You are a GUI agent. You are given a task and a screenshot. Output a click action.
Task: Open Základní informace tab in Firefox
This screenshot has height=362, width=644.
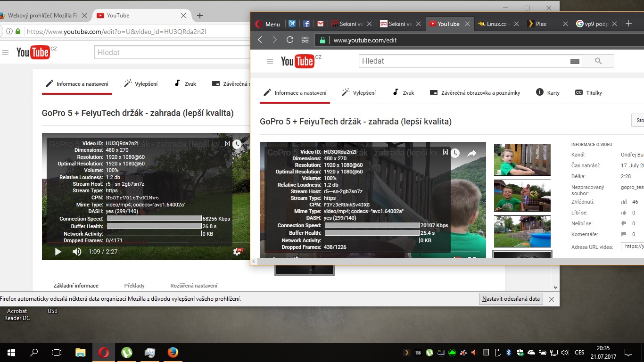pyautogui.click(x=76, y=286)
